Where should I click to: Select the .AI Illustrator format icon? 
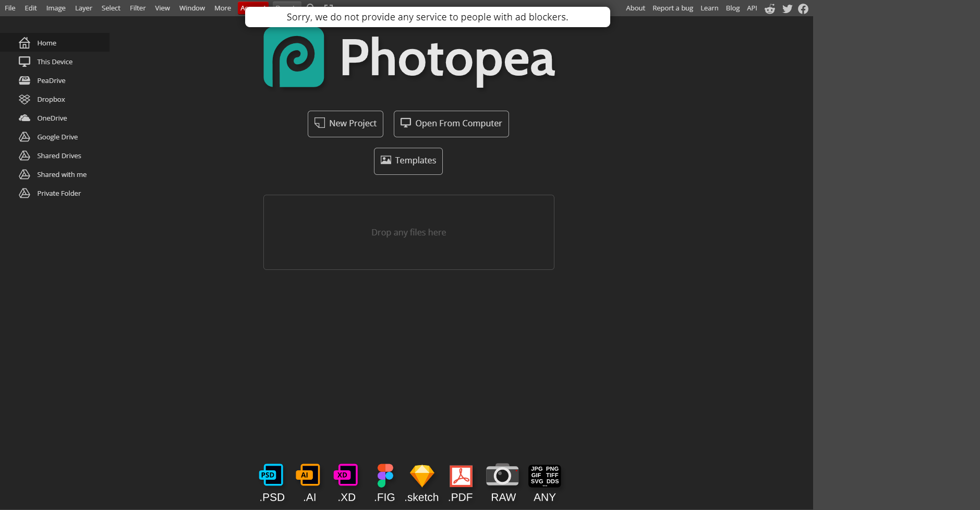click(x=308, y=476)
